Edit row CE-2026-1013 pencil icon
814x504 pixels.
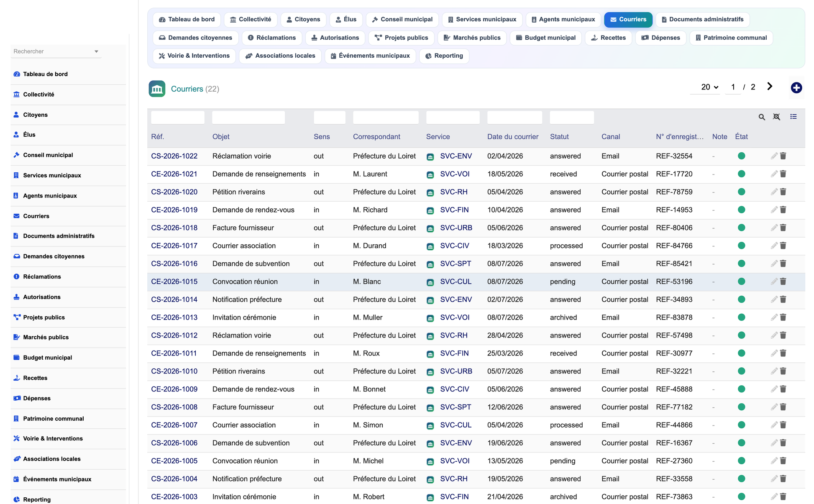(x=774, y=317)
